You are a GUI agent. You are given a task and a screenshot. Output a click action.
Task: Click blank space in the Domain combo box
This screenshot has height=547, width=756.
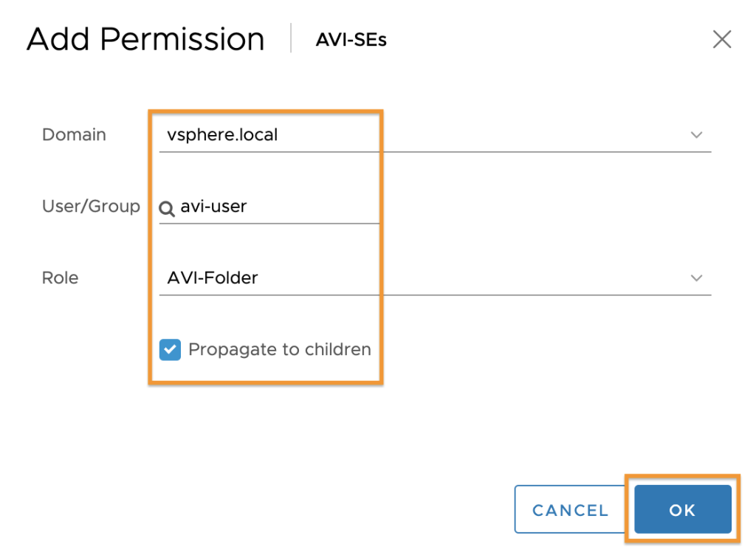[x=482, y=135]
